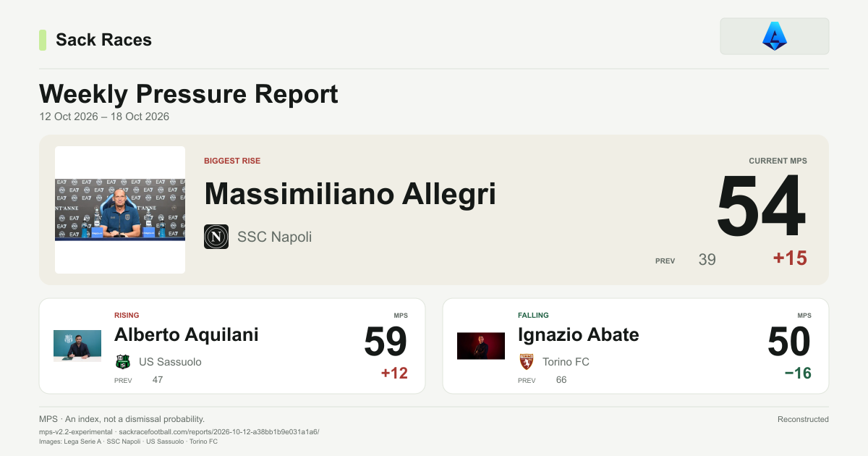Click the green Sack Races accent bar
The height and width of the screenshot is (456, 868).
click(x=43, y=40)
